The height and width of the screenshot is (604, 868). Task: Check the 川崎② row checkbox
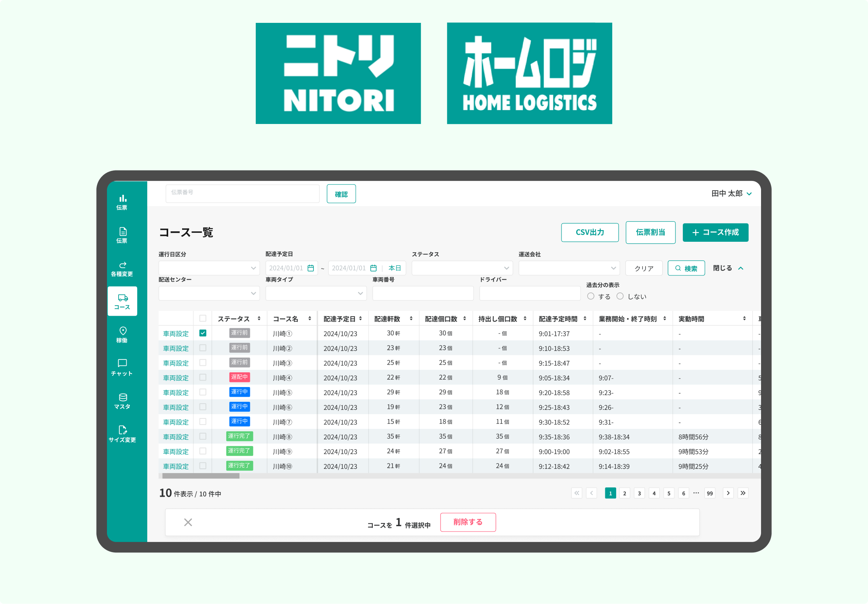tap(203, 348)
